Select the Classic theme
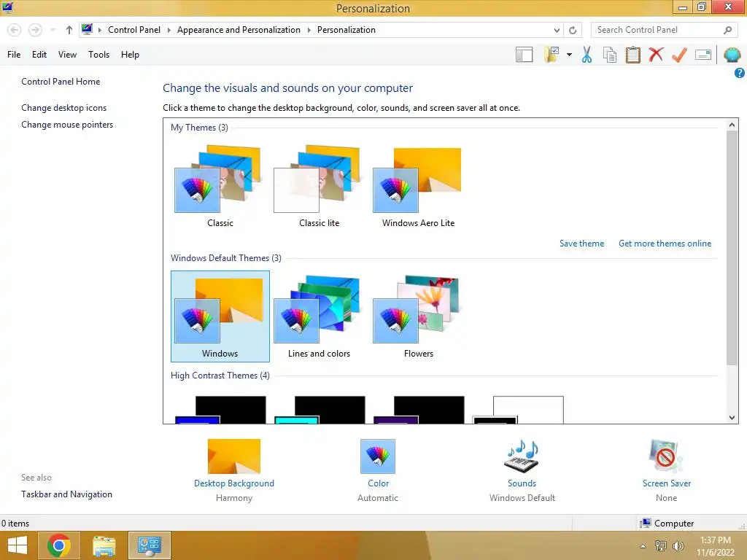Screen dimensions: 747x560 [x=220, y=187]
